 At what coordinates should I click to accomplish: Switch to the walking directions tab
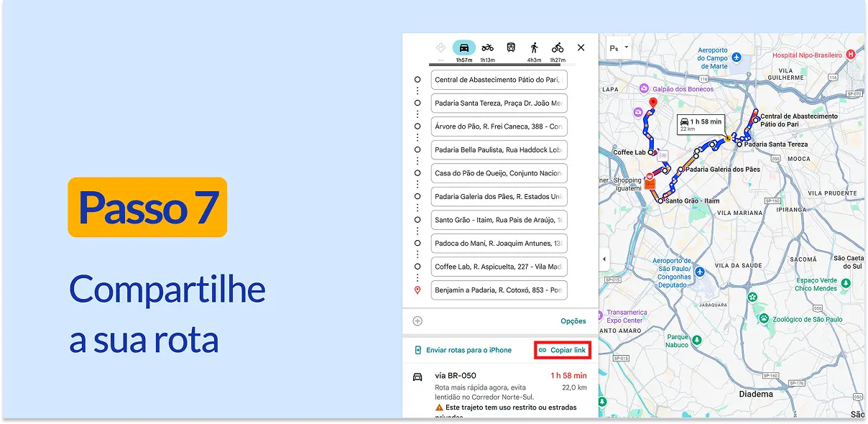[535, 47]
